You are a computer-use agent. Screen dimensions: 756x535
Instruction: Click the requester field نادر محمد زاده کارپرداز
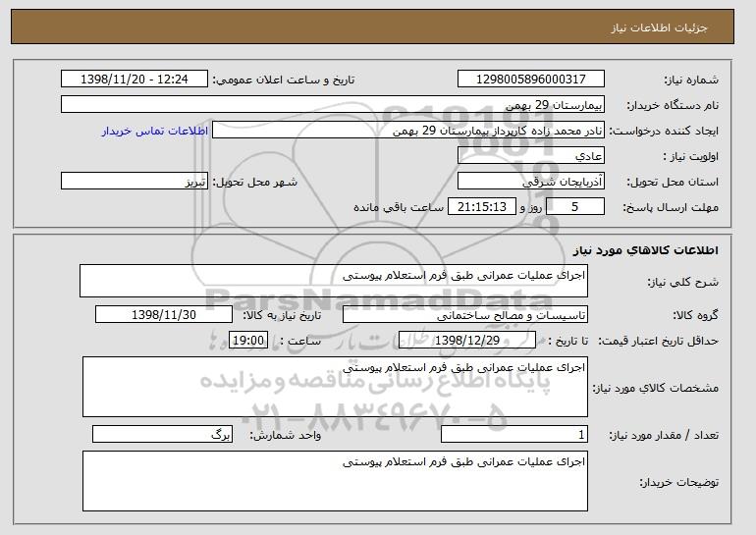[408, 131]
